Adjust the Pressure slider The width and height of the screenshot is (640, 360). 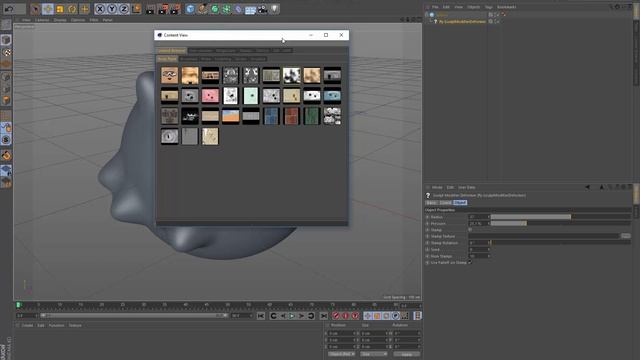[560, 223]
